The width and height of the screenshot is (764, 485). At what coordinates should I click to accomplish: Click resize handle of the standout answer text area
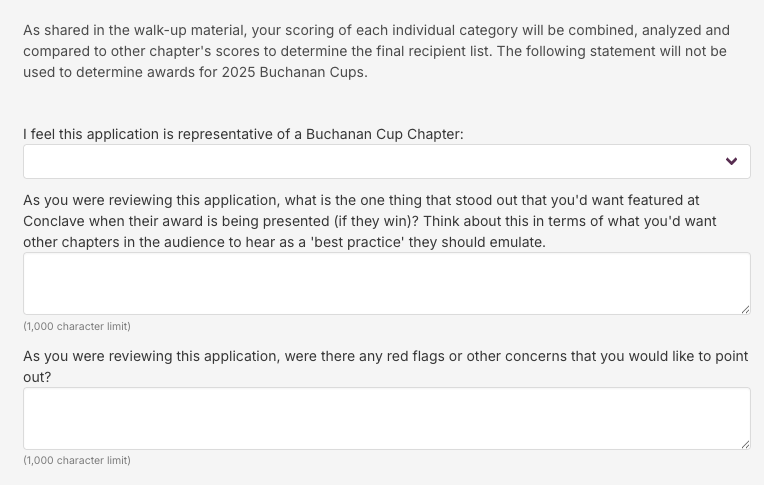click(x=745, y=309)
